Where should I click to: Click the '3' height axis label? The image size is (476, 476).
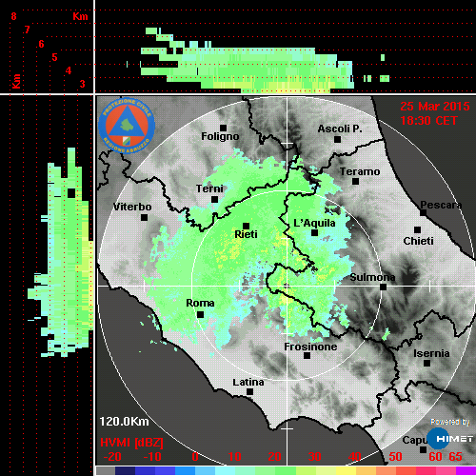click(x=82, y=84)
